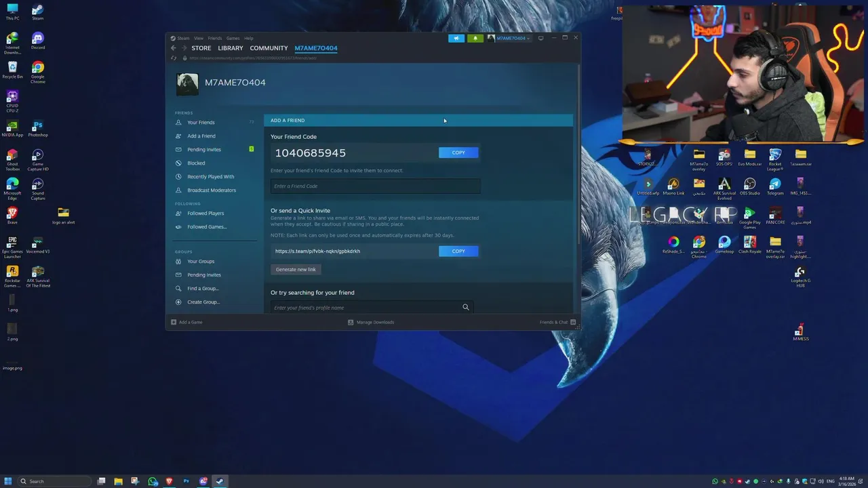Open the NVIDIA App desktop icon

coord(12,129)
